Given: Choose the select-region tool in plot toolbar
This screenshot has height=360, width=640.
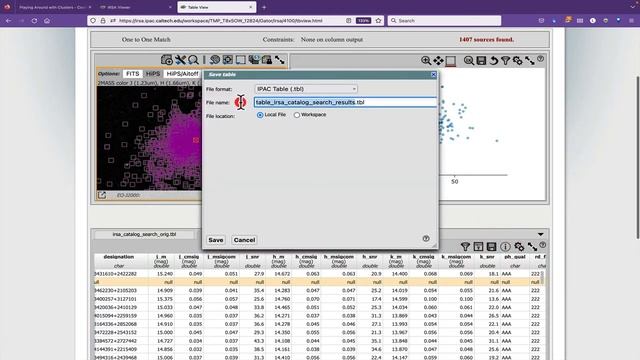Looking at the screenshot, I should [x=451, y=61].
